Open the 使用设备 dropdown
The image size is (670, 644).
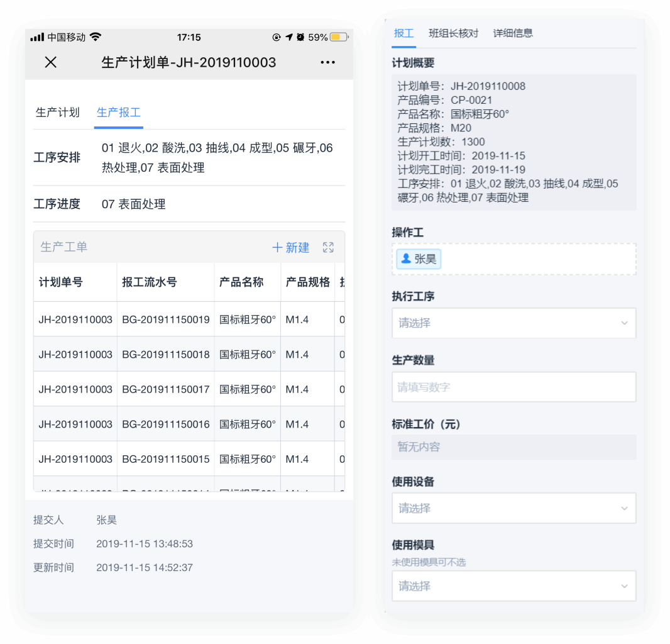[x=513, y=508]
